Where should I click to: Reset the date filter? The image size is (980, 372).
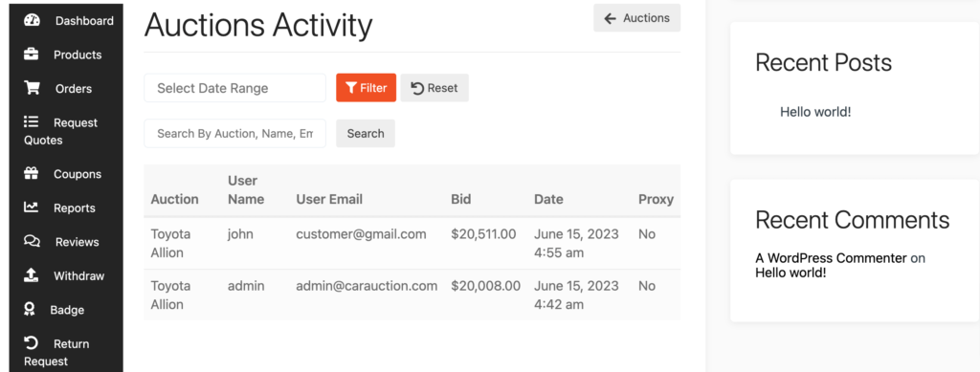pos(434,88)
